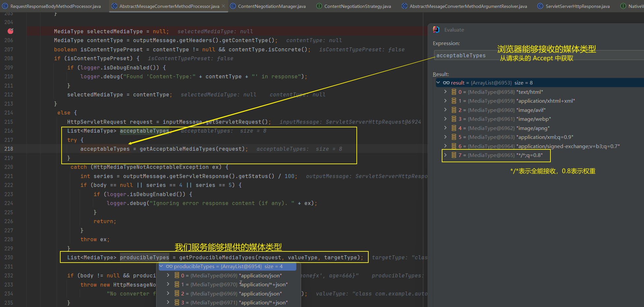The image size is (644, 307).
Task: Collapse the result ArrayList@6953 node
Action: click(x=438, y=83)
